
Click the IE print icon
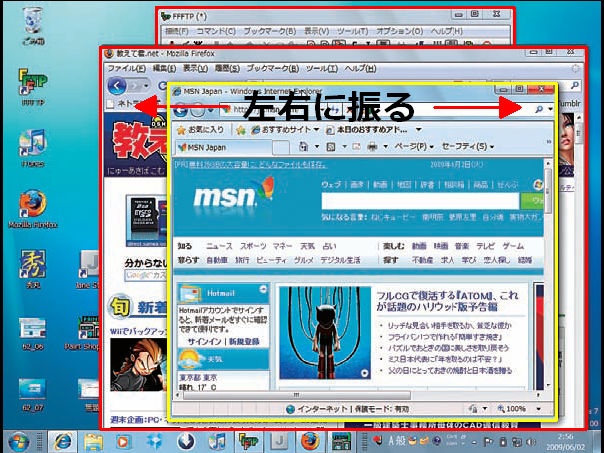[372, 147]
